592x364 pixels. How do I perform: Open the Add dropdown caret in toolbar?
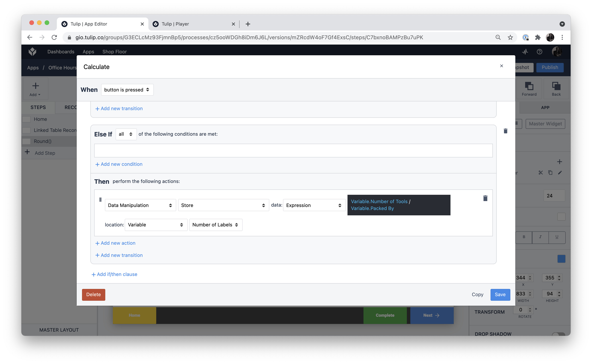39,95
